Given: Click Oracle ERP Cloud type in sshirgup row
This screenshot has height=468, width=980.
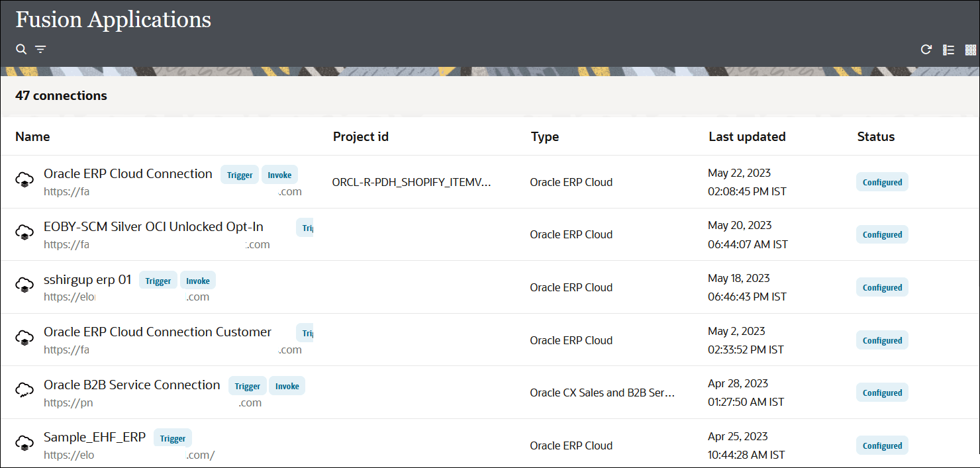Looking at the screenshot, I should pyautogui.click(x=571, y=287).
